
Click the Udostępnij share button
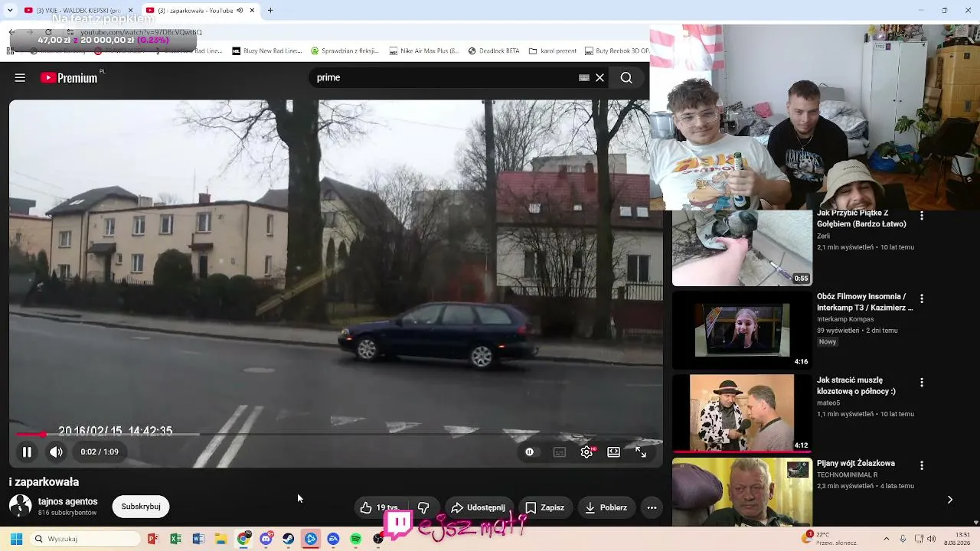coord(479,507)
